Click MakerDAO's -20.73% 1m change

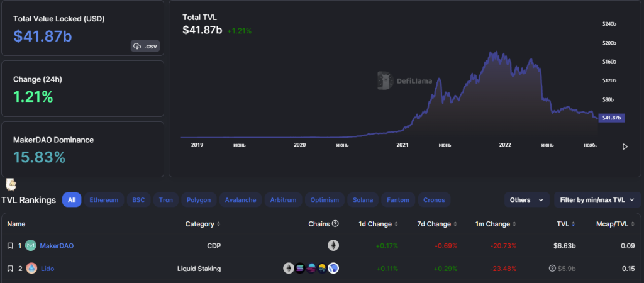[503, 246]
